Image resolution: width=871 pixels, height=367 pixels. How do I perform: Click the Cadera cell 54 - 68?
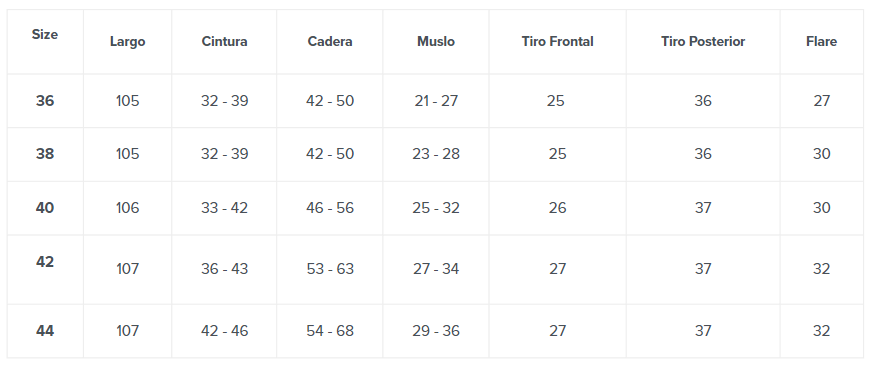click(x=330, y=331)
